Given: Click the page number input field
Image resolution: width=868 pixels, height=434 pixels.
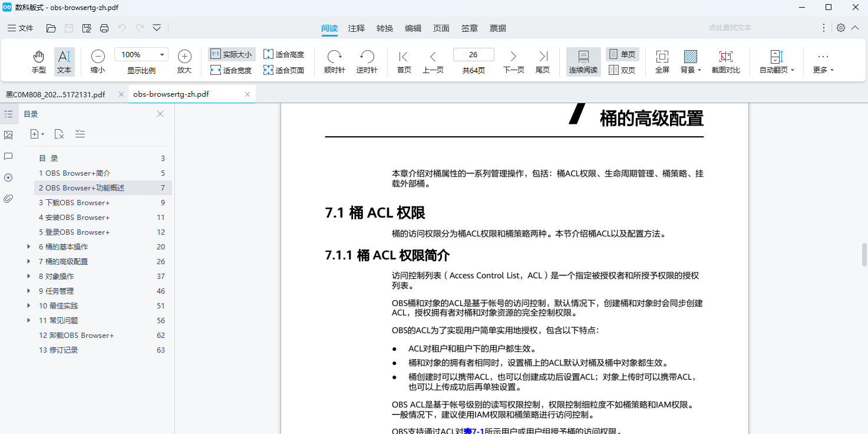Looking at the screenshot, I should pyautogui.click(x=473, y=54).
